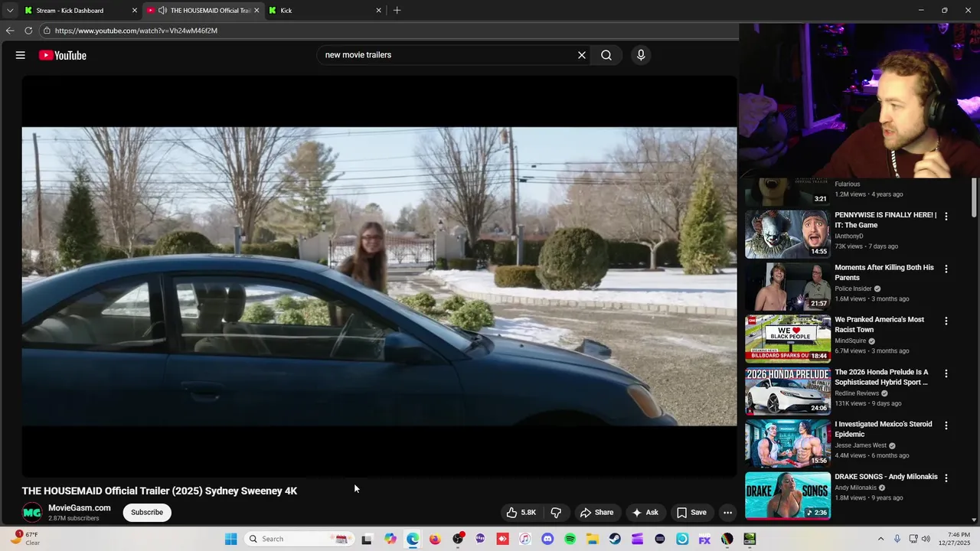Dislike the video with the thumbs-down button

[x=557, y=513]
